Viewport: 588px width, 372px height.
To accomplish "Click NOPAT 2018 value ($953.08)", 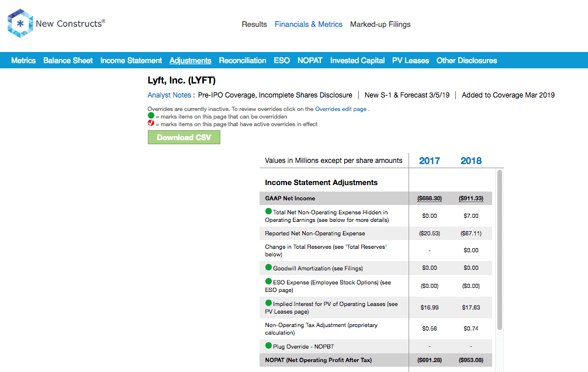I will [471, 360].
